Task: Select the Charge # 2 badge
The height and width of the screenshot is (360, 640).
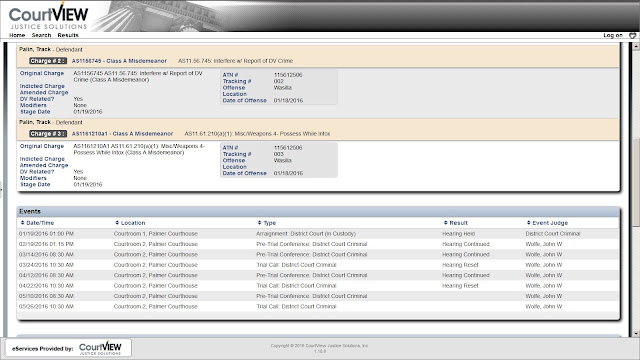Action: click(x=48, y=61)
